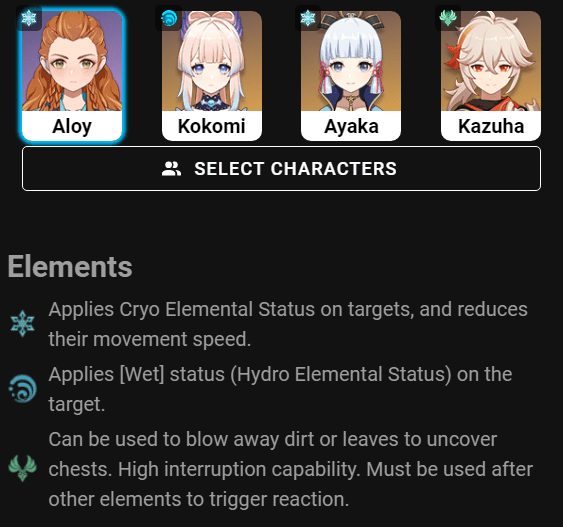Image resolution: width=563 pixels, height=527 pixels.
Task: Click the Cryo snowflake icon under Elements
Action: 23,323
